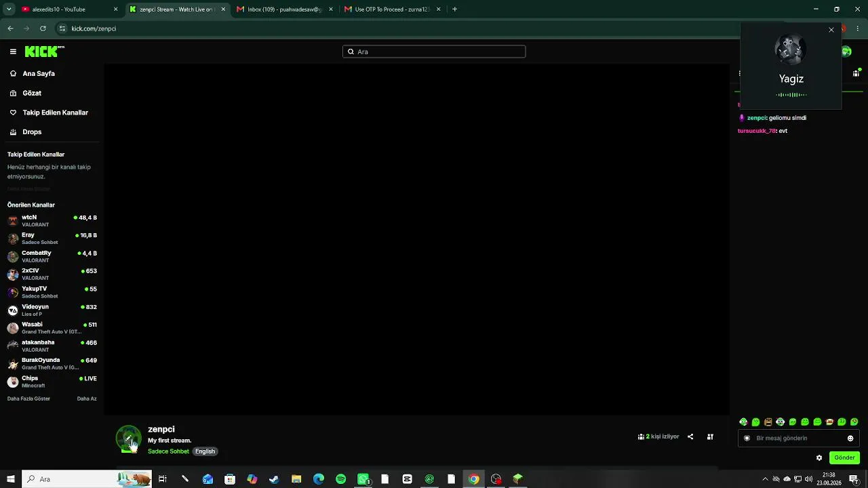Click the zenpci channel name
The height and width of the screenshot is (488, 868).
(161, 429)
